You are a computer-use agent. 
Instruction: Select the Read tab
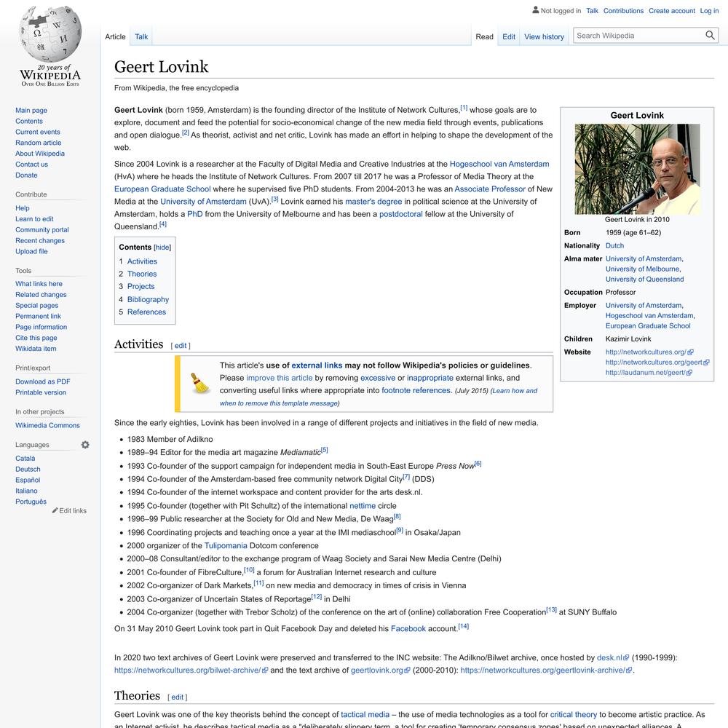pyautogui.click(x=484, y=36)
